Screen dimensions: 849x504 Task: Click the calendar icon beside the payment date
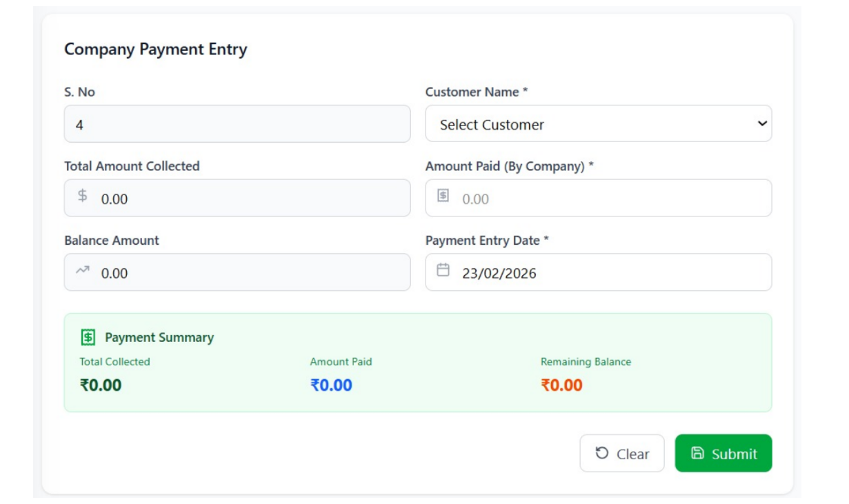443,270
